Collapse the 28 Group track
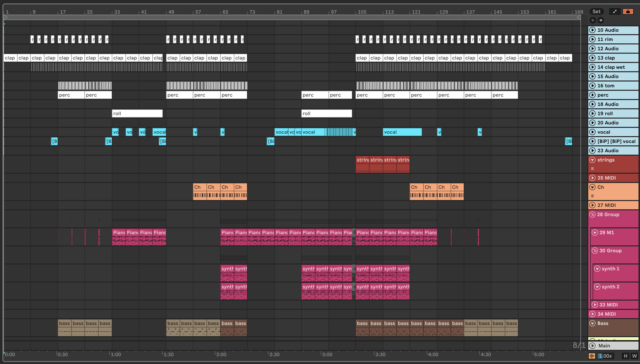The width and height of the screenshot is (640, 364). (592, 214)
